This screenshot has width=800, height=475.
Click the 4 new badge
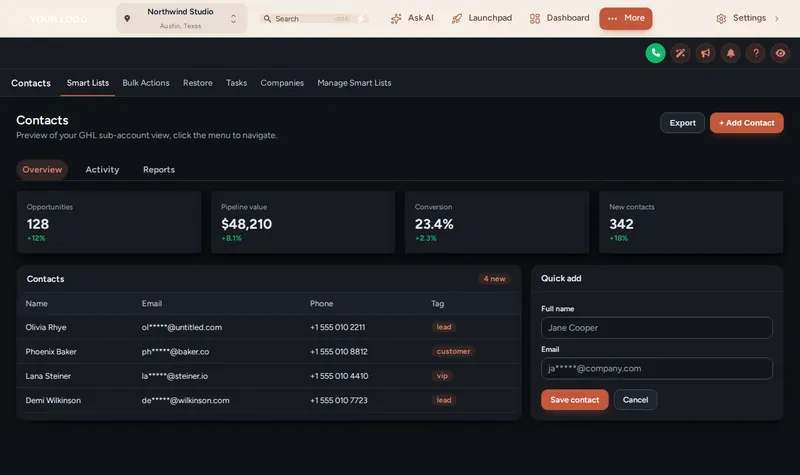coord(494,279)
